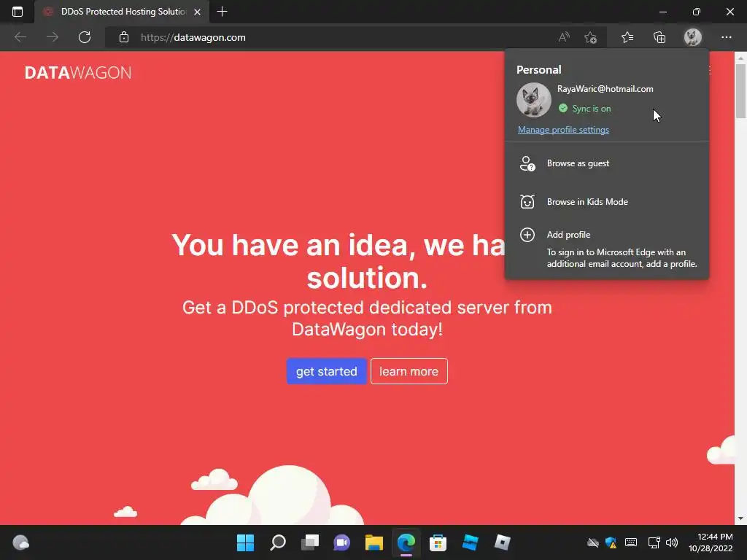
Task: Open taskbar Search
Action: [x=278, y=542]
